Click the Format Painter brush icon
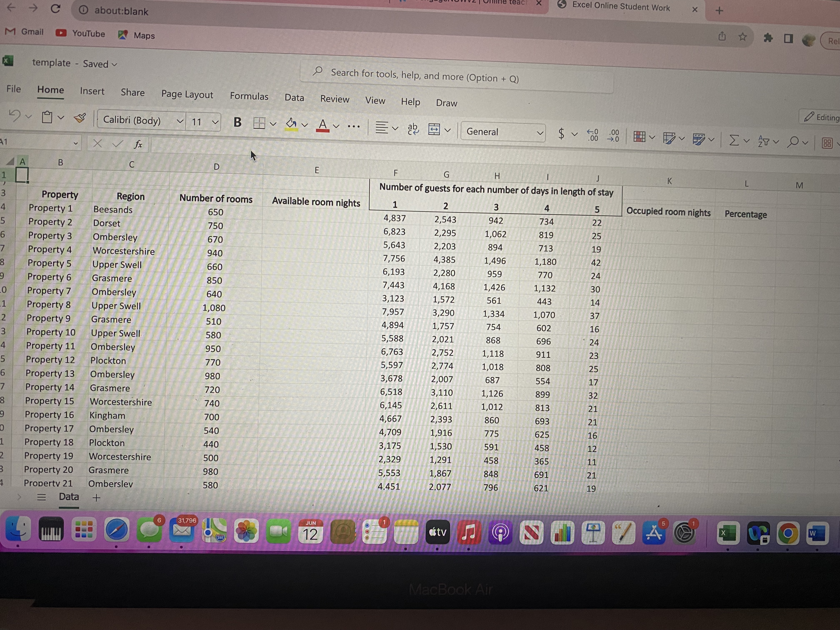 coord(80,118)
